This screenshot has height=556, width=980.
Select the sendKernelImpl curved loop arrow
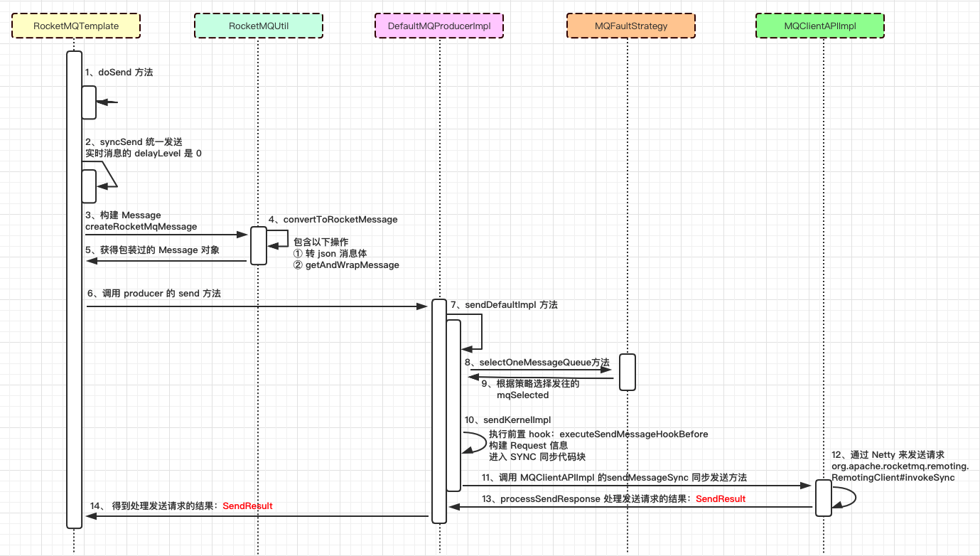[x=475, y=441]
